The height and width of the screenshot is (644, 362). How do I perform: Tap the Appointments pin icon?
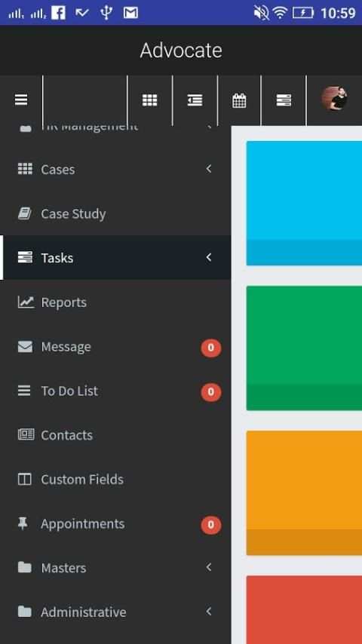pos(23,523)
